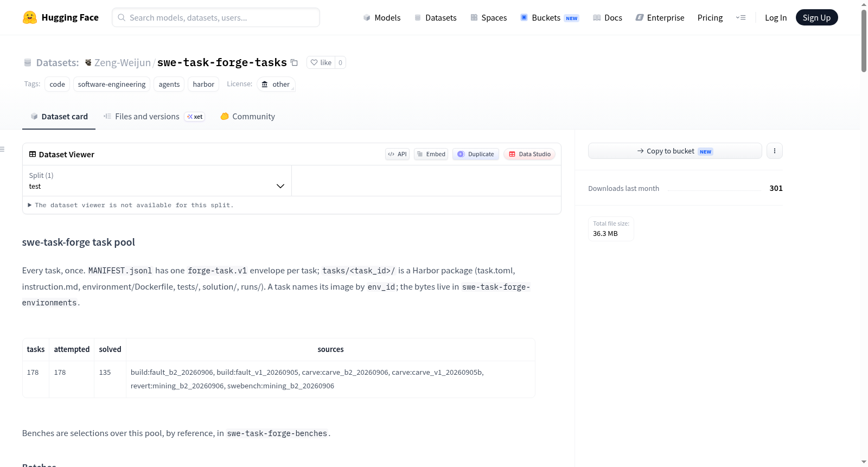Click the Hugging Face logo
The image size is (868, 467).
pyautogui.click(x=61, y=17)
